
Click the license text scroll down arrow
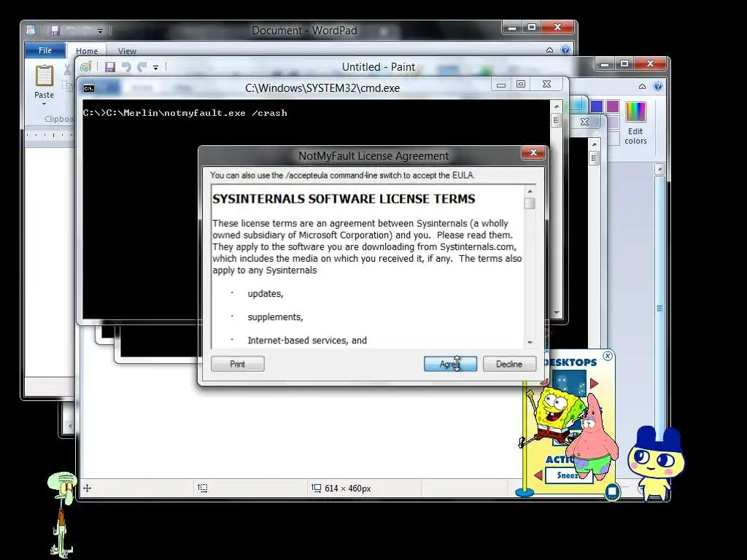point(530,343)
